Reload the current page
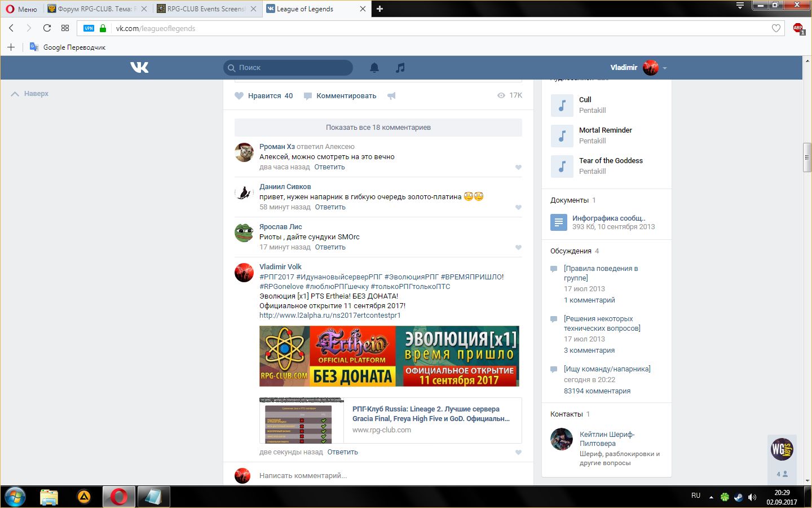Image resolution: width=812 pixels, height=508 pixels. pyautogui.click(x=47, y=28)
